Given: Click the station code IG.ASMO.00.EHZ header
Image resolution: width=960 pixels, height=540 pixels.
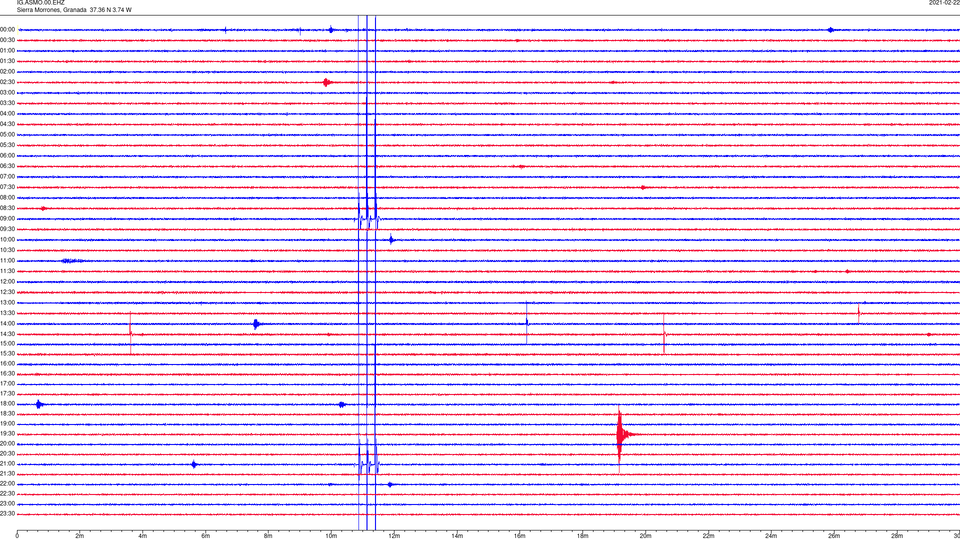Looking at the screenshot, I should coord(40,2).
